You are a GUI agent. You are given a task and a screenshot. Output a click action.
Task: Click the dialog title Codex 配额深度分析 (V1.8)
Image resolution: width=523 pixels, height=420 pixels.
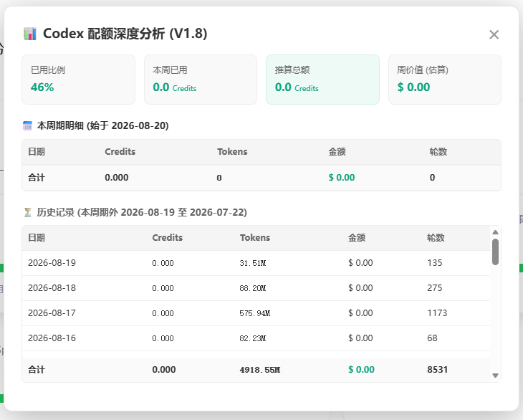click(x=125, y=34)
